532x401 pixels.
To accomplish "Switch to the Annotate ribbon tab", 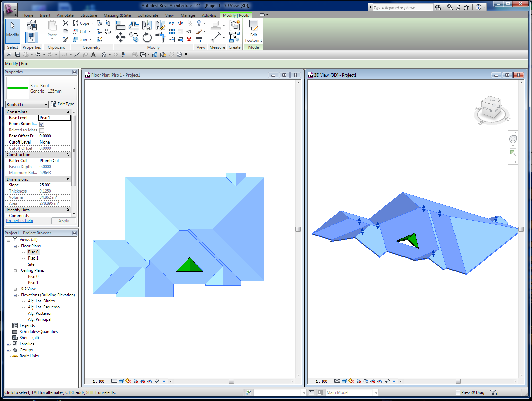I will (65, 15).
